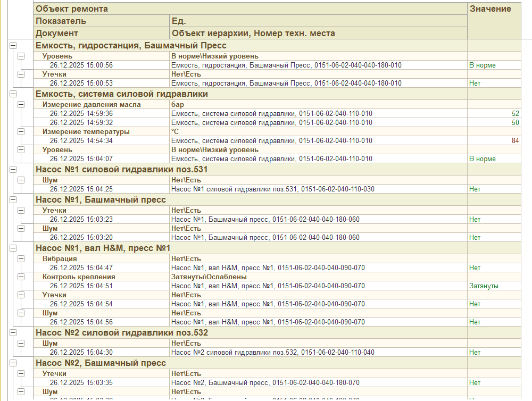
Task: Collapse the Насос №2, Башмачный пресс group
Action: pos(13,363)
